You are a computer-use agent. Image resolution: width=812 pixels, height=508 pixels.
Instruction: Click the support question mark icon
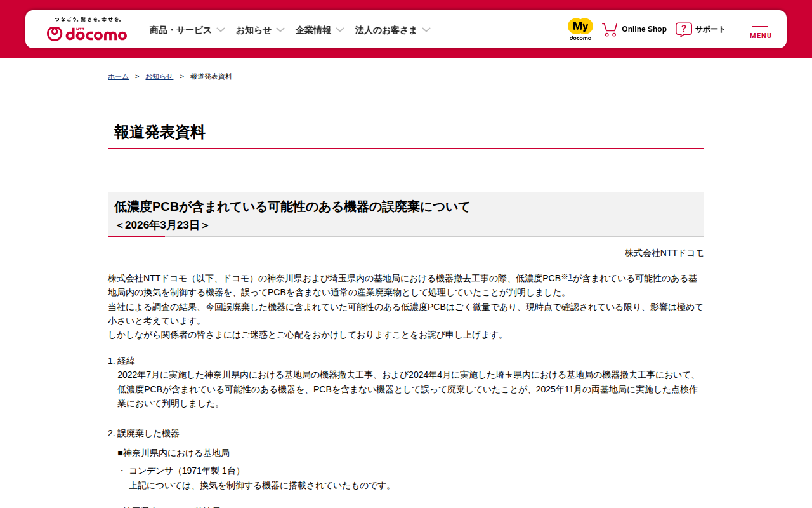pyautogui.click(x=683, y=29)
